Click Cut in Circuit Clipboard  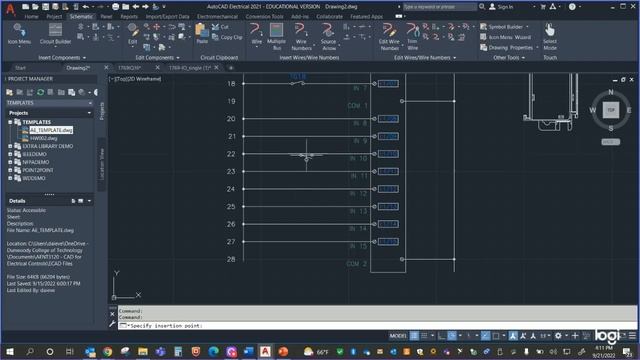(220, 27)
